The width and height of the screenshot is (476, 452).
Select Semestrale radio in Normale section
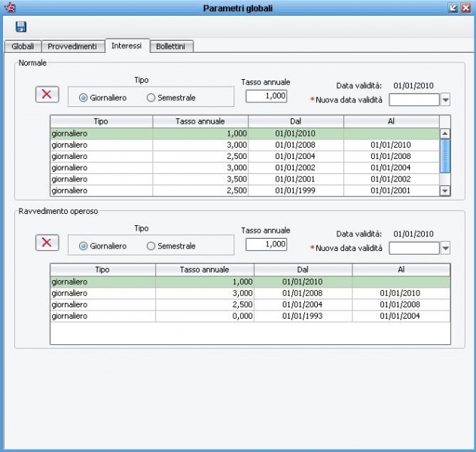point(151,98)
